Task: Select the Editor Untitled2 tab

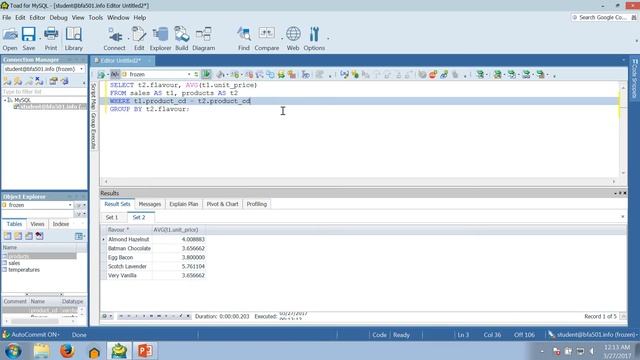Action: pos(121,60)
